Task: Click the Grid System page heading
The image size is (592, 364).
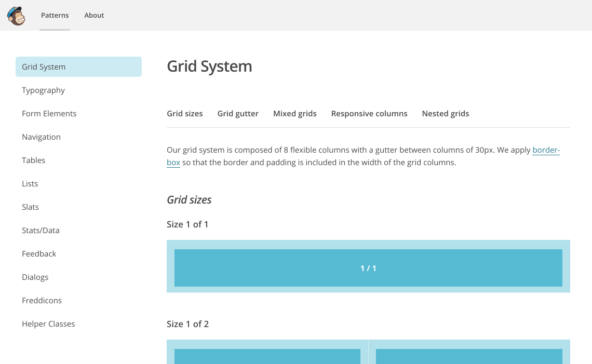Action: [210, 66]
